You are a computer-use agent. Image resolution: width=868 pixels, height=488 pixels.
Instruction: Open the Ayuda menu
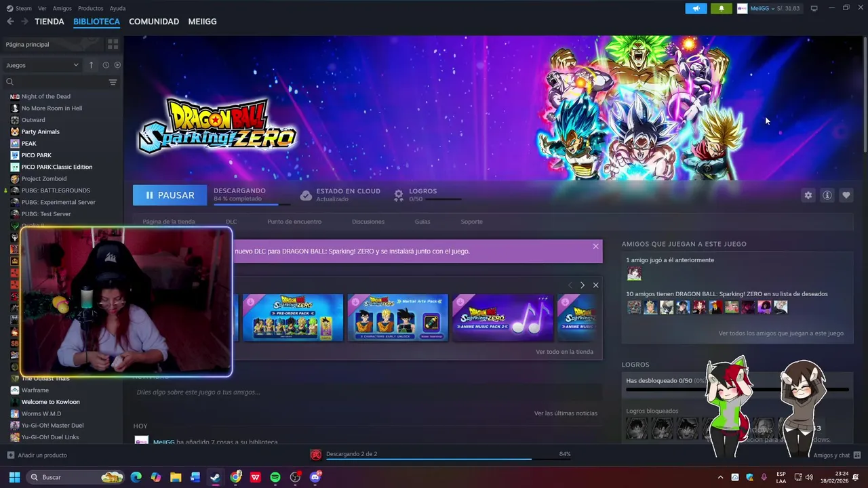(117, 8)
